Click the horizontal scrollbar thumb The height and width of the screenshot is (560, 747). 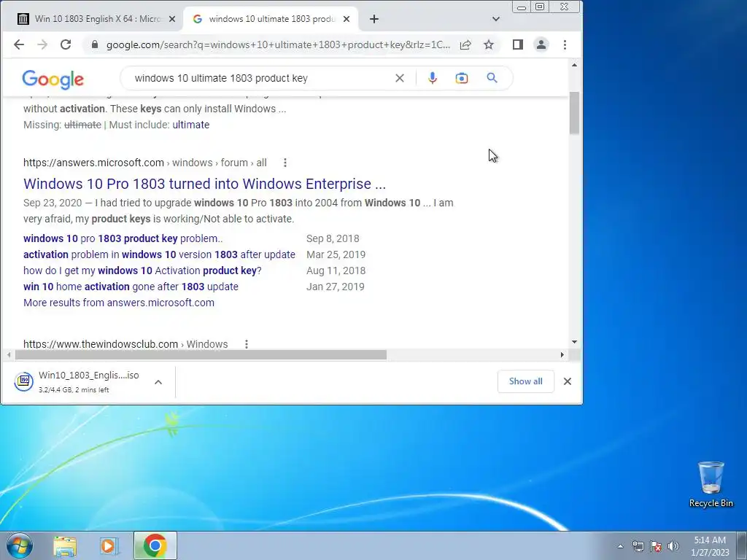click(x=201, y=355)
